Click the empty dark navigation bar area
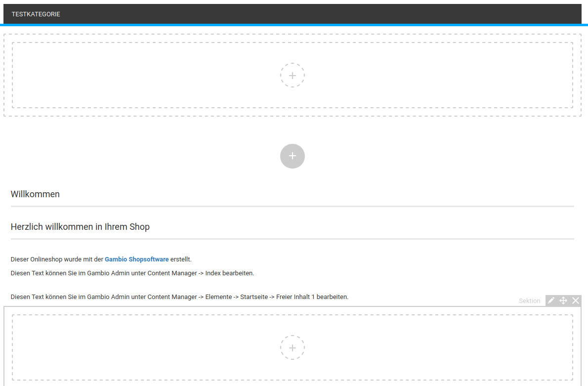 [321, 14]
